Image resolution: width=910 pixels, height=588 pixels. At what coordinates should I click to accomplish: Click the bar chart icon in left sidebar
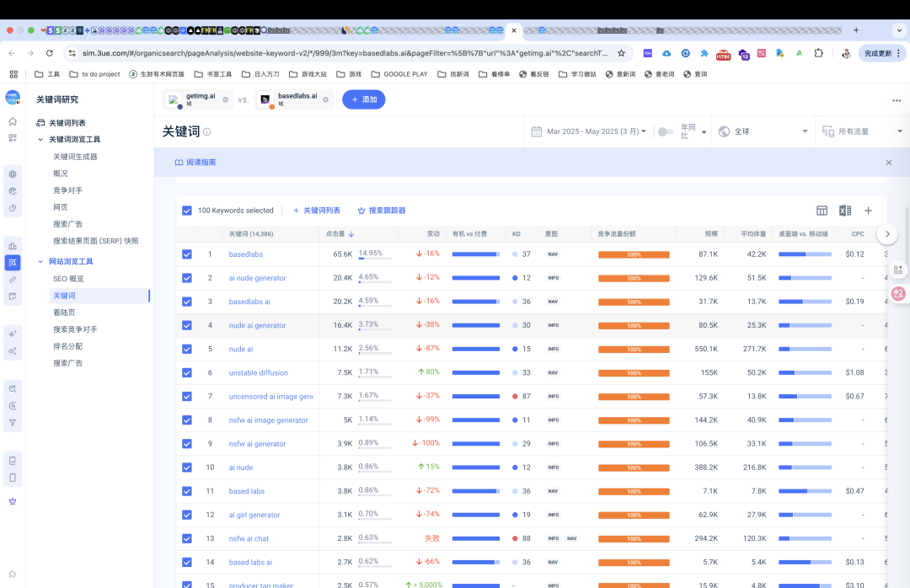coord(13,245)
